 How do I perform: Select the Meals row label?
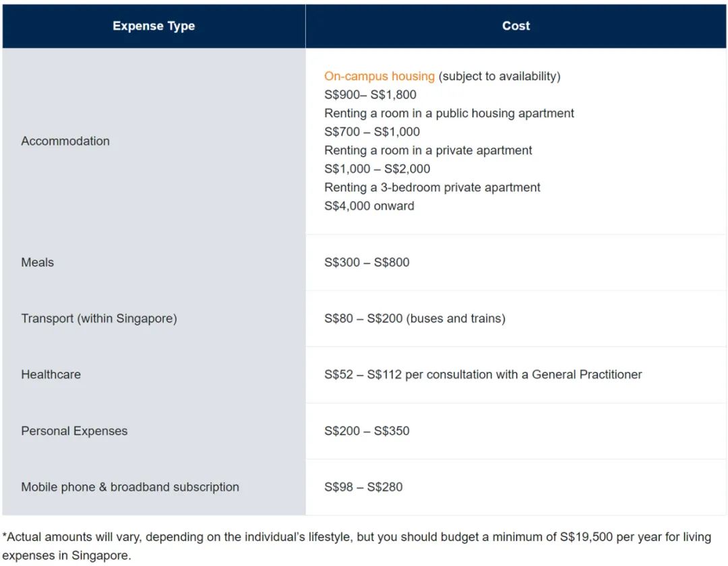click(x=38, y=263)
